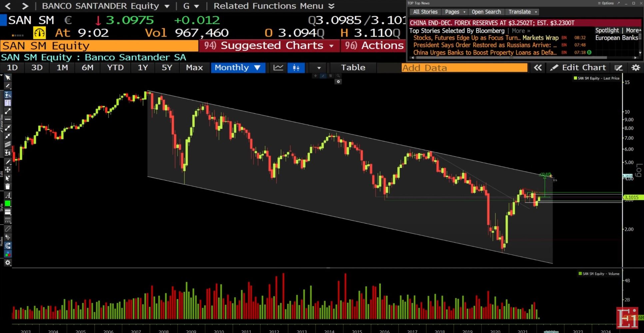The height and width of the screenshot is (333, 644).
Task: Open the line thickness style selector
Action: tap(8, 212)
